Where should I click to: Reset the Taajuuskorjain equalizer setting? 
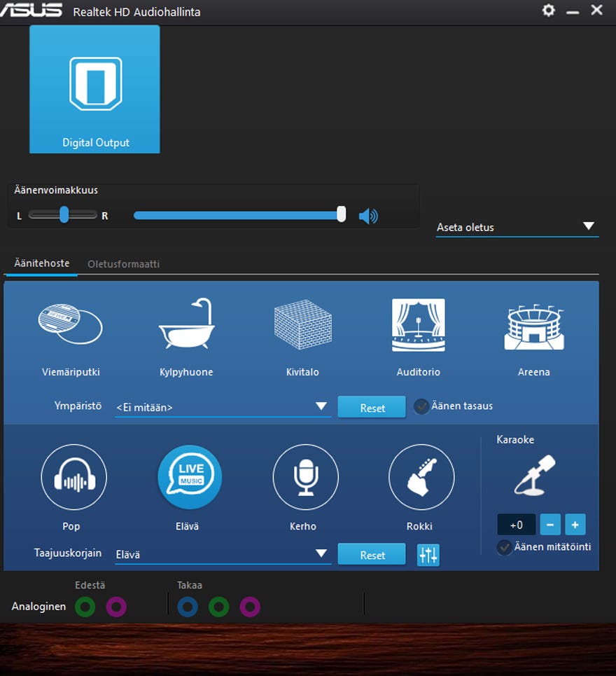point(372,554)
